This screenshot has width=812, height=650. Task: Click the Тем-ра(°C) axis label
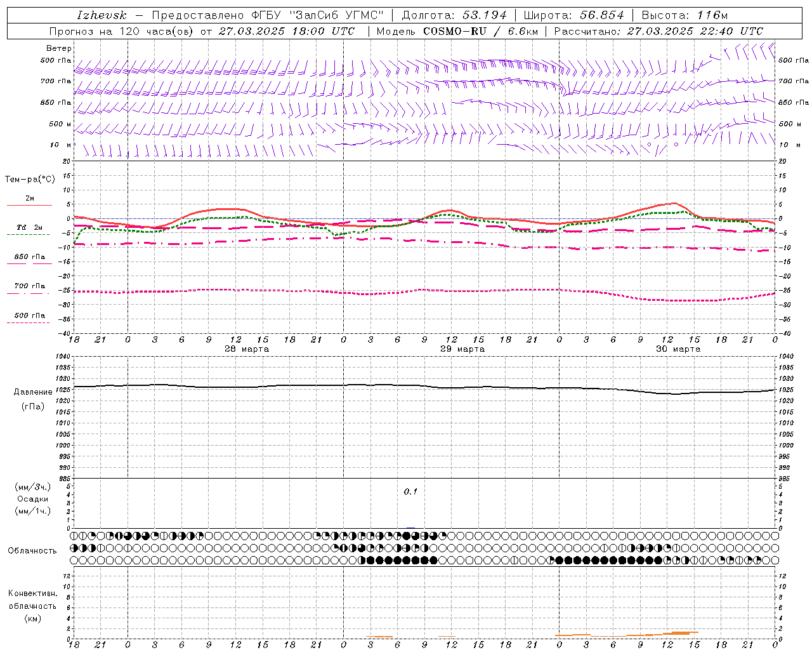(x=30, y=180)
